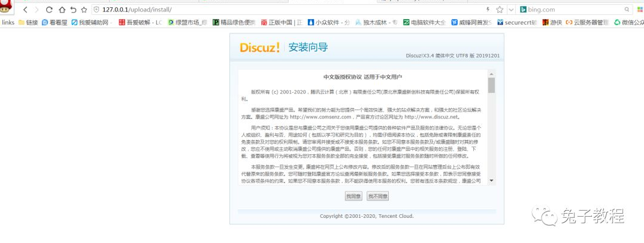Open the securecrt bookmark
Image resolution: width=644 pixels, height=243 pixels.
[x=518, y=23]
